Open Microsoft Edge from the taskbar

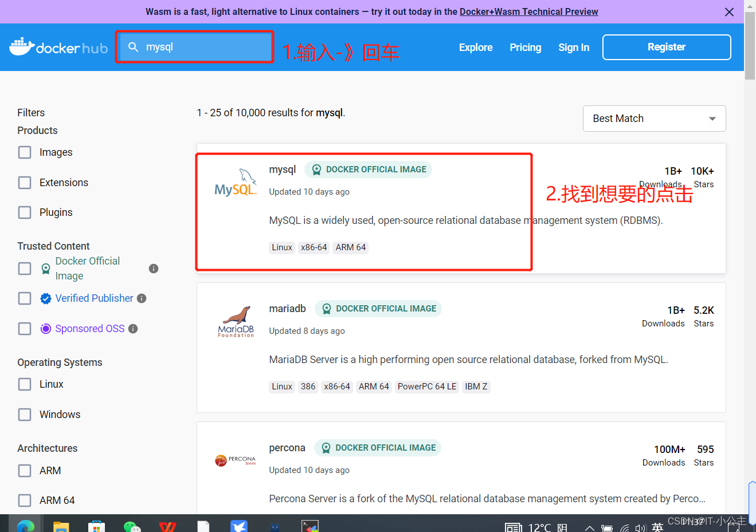tap(25, 526)
